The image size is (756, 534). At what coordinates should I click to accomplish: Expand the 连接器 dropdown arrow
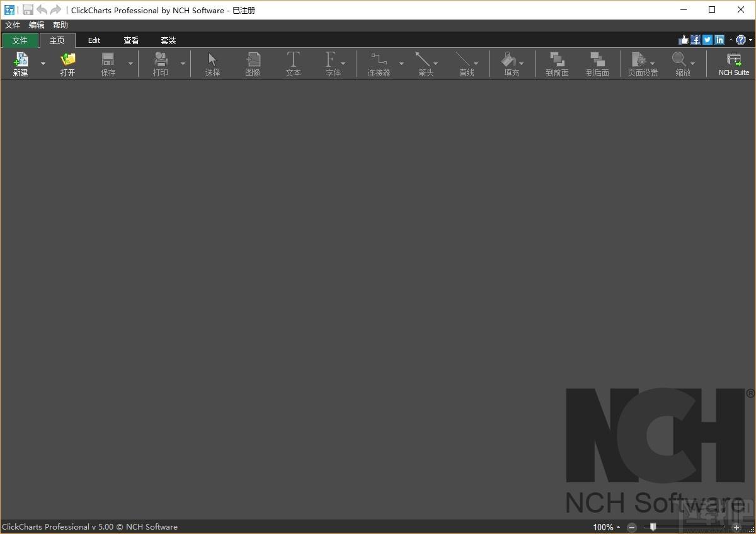[x=401, y=64]
